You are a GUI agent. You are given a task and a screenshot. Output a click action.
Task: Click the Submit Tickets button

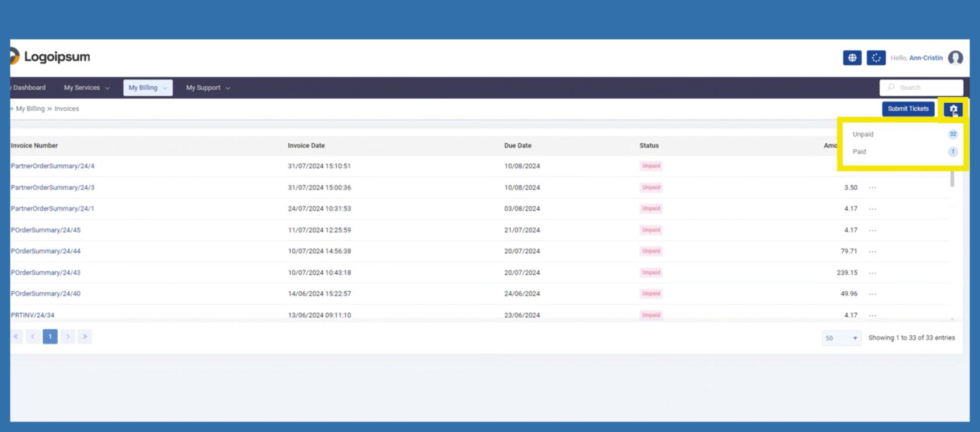pyautogui.click(x=908, y=109)
